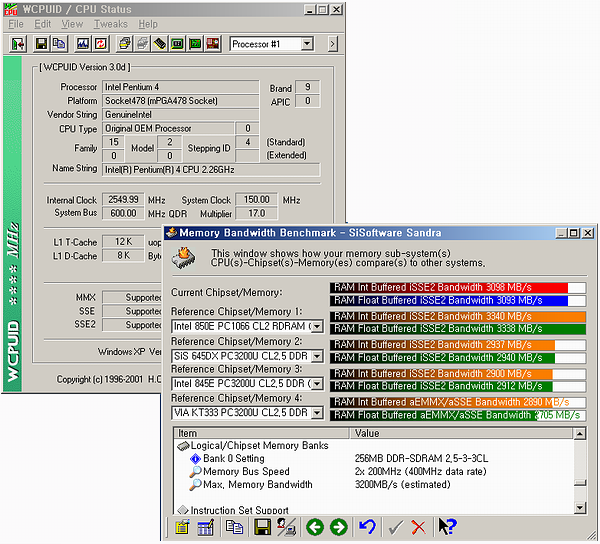Open the Edit menu in WCPUID
The width and height of the screenshot is (600, 544).
pos(42,24)
